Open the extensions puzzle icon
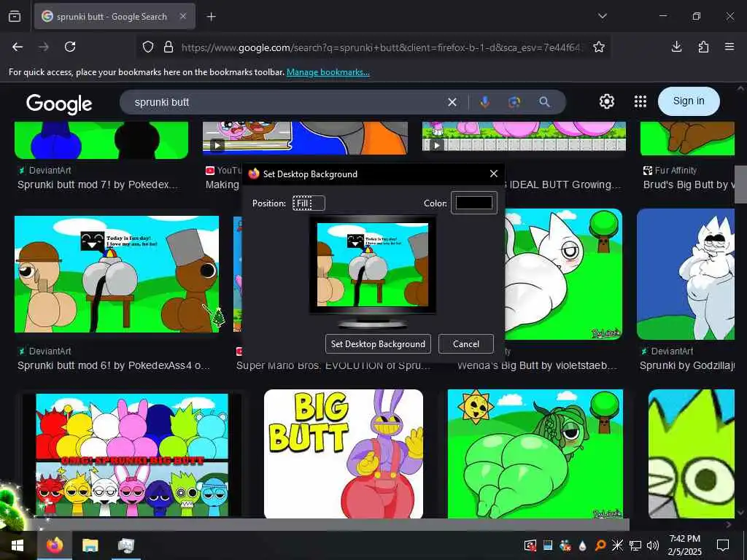This screenshot has width=747, height=560. 703,47
